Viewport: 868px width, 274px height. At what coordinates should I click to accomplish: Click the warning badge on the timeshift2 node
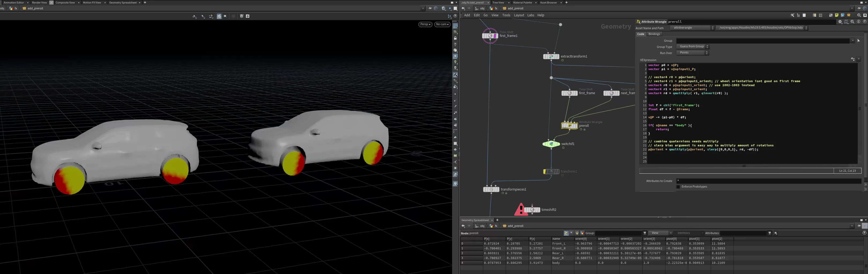(521, 209)
